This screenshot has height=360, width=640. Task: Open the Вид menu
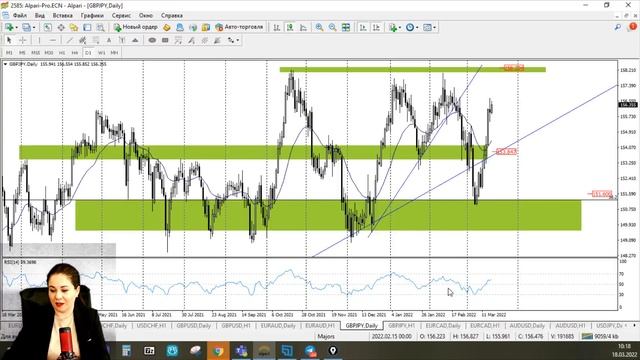(x=40, y=16)
